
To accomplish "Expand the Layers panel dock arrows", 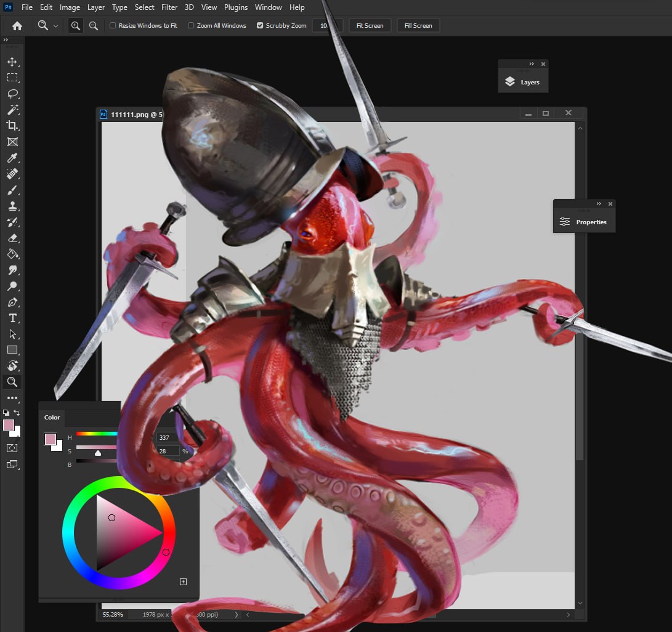I will coord(532,64).
